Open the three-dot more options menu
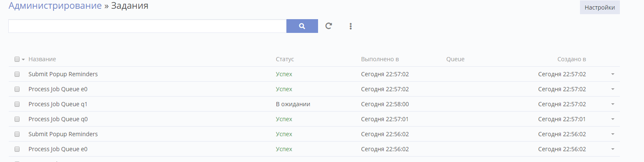Screen dimensions: 644x162 tap(351, 26)
